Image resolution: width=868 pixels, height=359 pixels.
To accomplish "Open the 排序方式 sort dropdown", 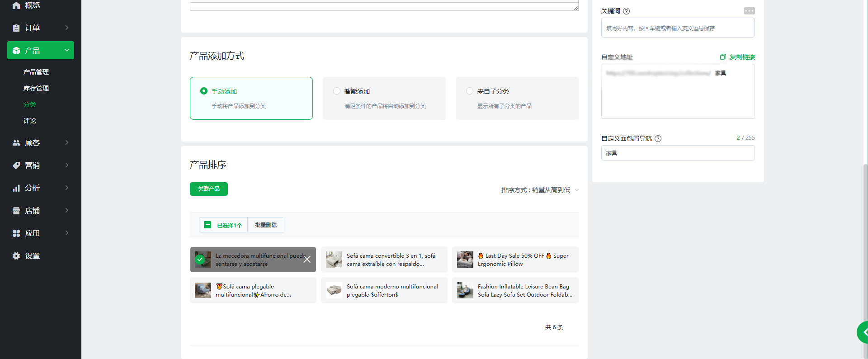I will coord(540,190).
